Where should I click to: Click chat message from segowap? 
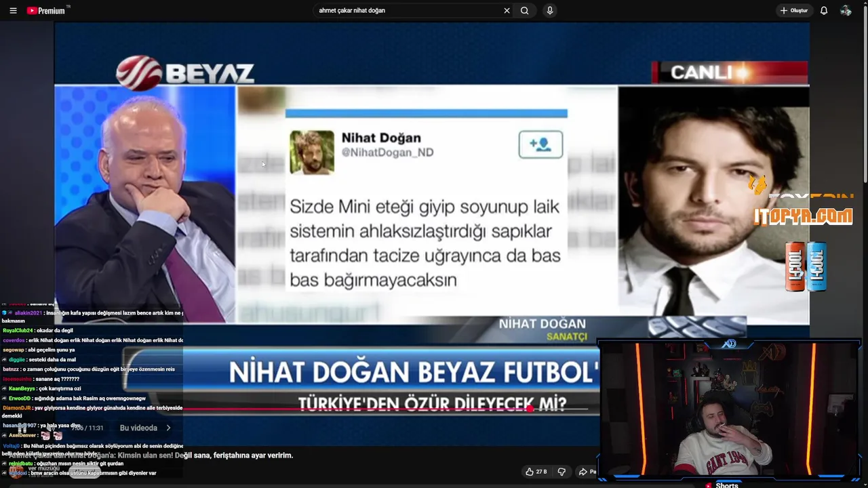pyautogui.click(x=39, y=350)
